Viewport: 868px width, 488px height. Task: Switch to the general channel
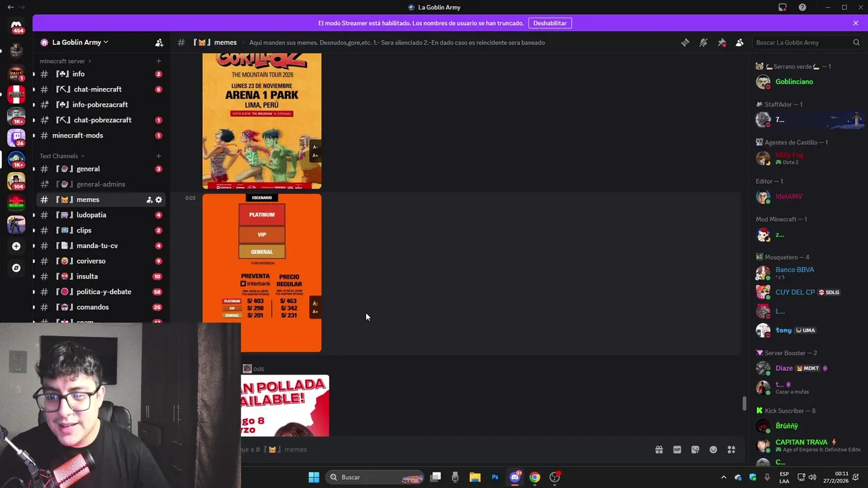[x=100, y=169]
